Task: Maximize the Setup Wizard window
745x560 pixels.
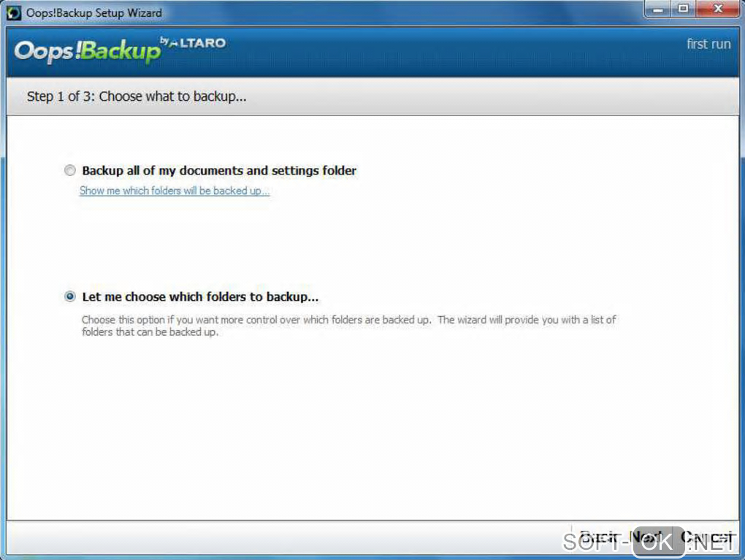Action: pos(683,9)
